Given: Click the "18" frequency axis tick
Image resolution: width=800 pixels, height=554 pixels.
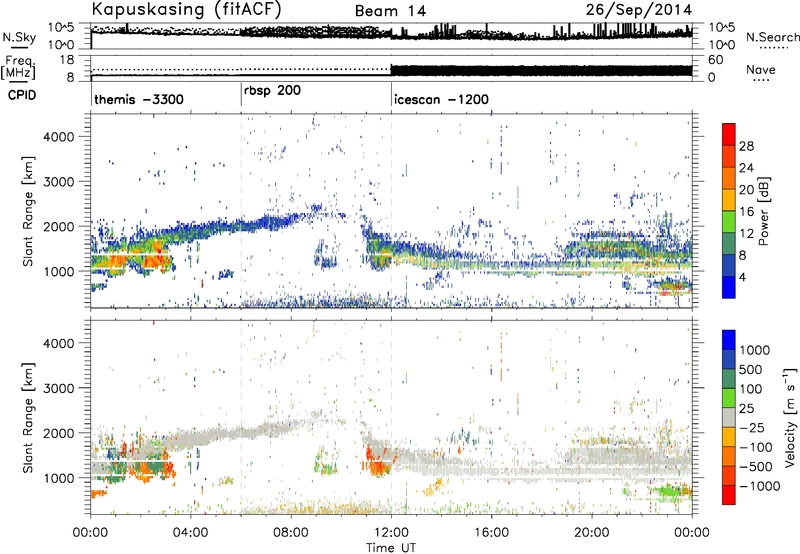Looking at the screenshot, I should tap(66, 60).
